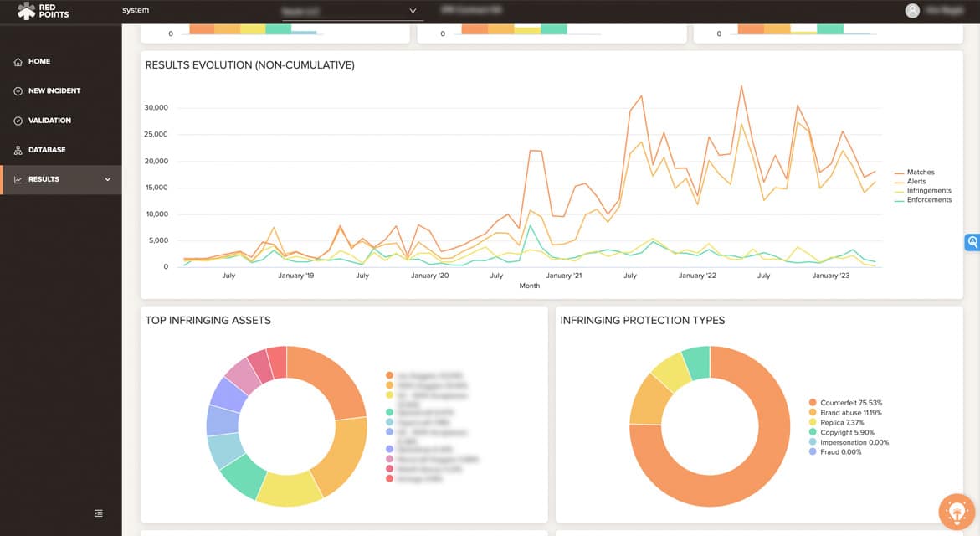Click the user avatar in the top bar

point(911,10)
